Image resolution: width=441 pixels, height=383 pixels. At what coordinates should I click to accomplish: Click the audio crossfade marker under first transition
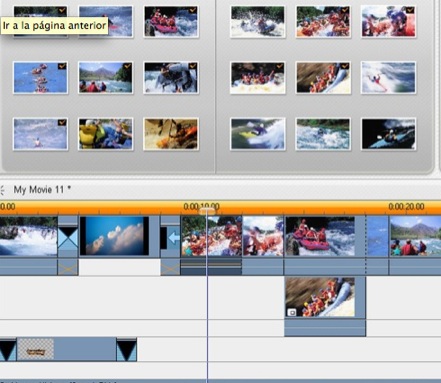(68, 268)
